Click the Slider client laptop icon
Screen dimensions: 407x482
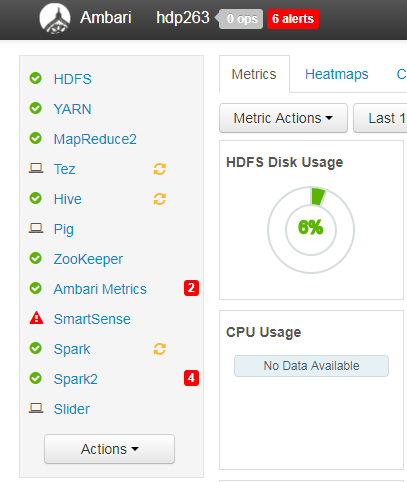[36, 408]
